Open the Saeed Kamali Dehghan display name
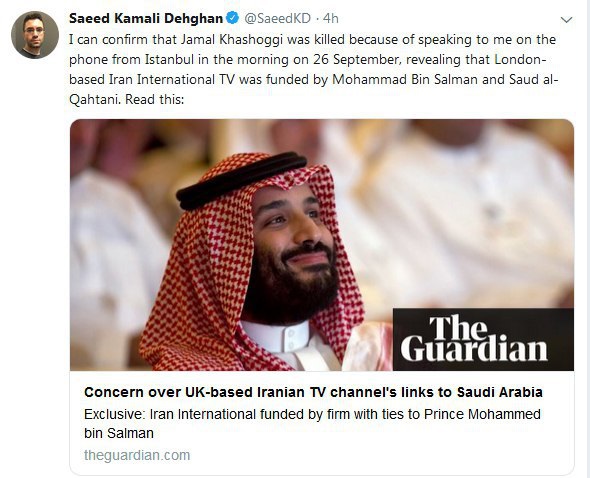 coord(146,18)
